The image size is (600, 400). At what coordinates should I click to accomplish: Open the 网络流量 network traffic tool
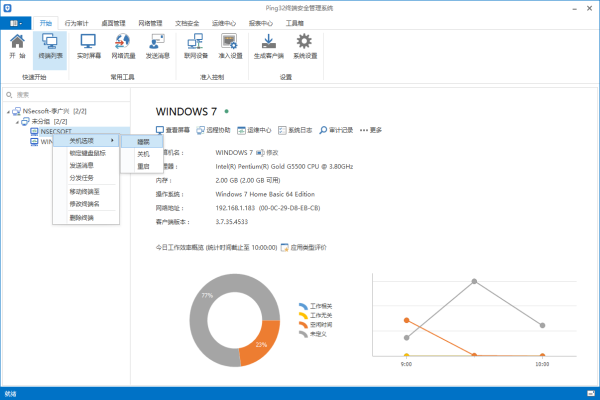(123, 46)
